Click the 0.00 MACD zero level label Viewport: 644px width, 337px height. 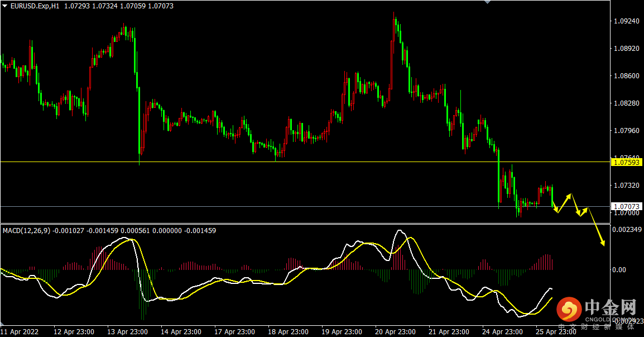coord(619,269)
